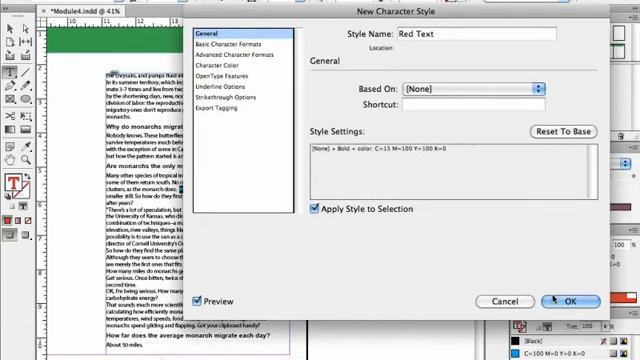Select the Gradient Swatch tool
The image size is (640, 360).
click(10, 130)
